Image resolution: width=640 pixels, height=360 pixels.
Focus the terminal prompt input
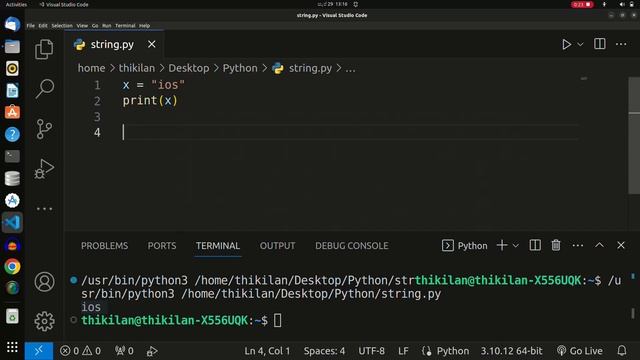click(x=278, y=320)
